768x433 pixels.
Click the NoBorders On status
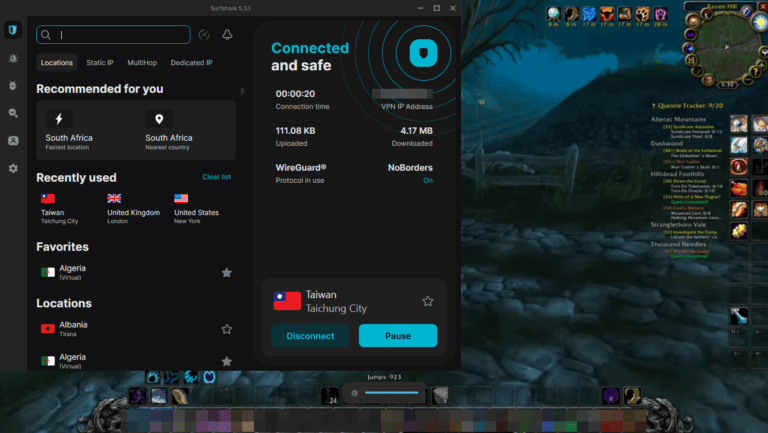click(428, 180)
